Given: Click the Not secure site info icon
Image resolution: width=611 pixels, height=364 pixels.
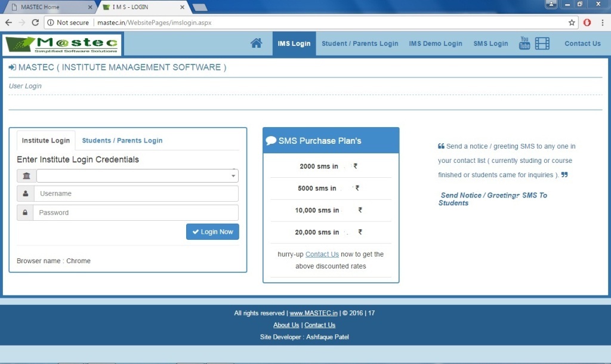Looking at the screenshot, I should (50, 23).
